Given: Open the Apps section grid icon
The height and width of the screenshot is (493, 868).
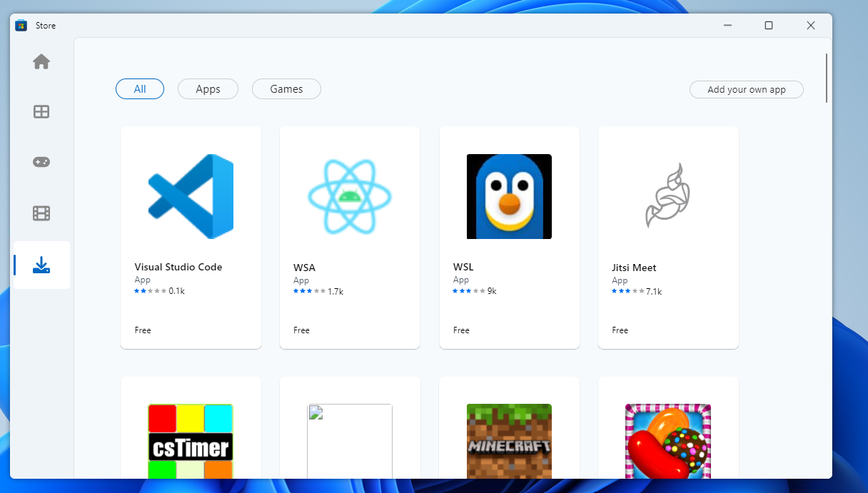Looking at the screenshot, I should [x=41, y=112].
